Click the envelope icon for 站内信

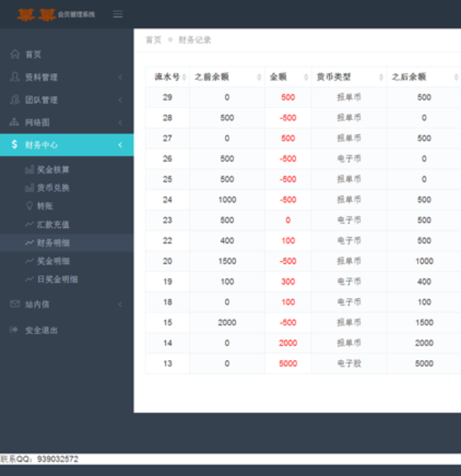pyautogui.click(x=15, y=303)
